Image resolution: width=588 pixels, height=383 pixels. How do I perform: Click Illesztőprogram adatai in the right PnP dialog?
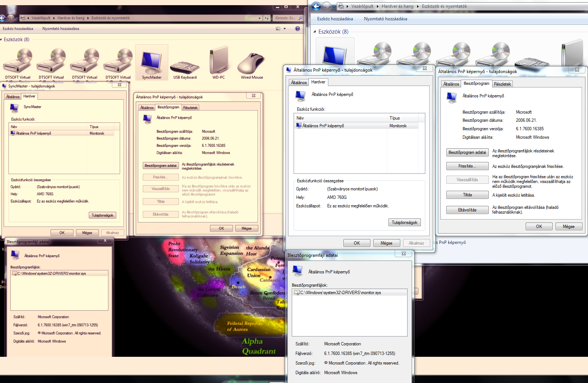pyautogui.click(x=467, y=152)
